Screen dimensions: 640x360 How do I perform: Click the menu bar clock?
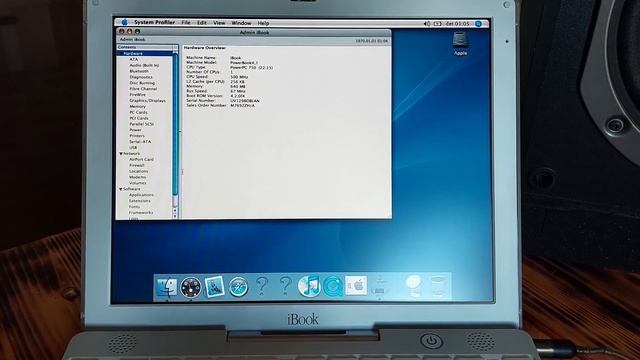pyautogui.click(x=457, y=24)
